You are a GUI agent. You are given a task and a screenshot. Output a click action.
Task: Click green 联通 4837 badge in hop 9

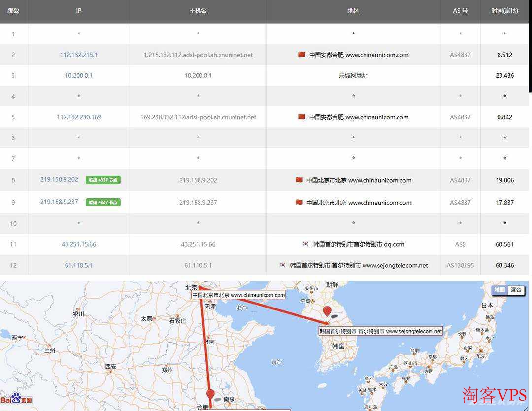pyautogui.click(x=103, y=202)
